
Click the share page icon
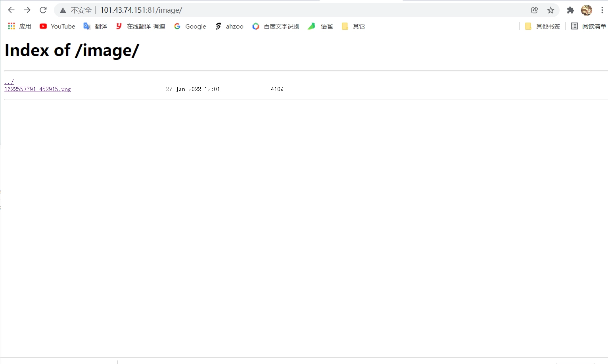coord(535,10)
